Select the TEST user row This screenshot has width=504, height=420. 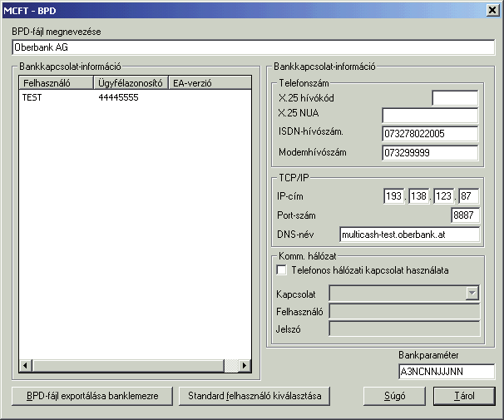point(135,97)
